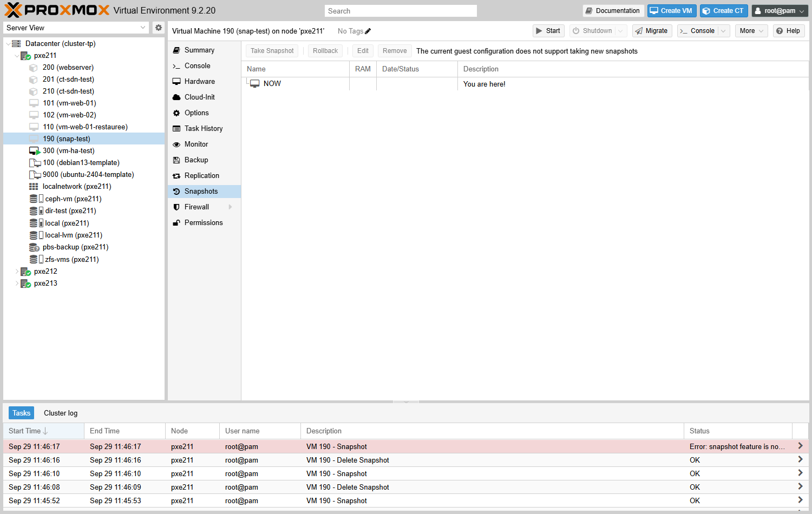Screen dimensions: 812x514
Task: Click the pxe213 node icon
Action: tap(25, 284)
